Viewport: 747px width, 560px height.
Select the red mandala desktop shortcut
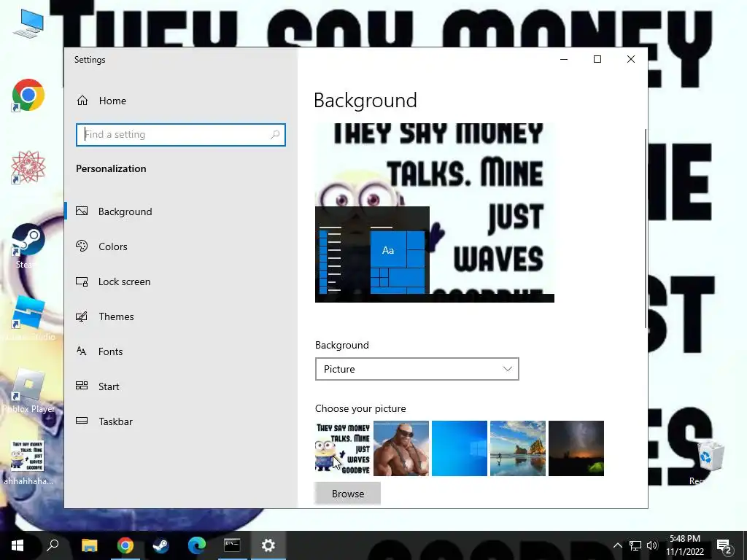28,167
